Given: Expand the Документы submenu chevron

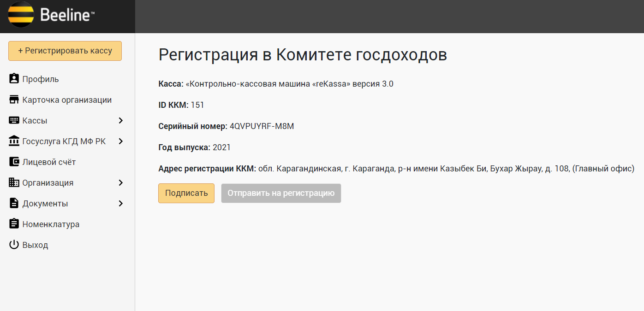Looking at the screenshot, I should 121,203.
